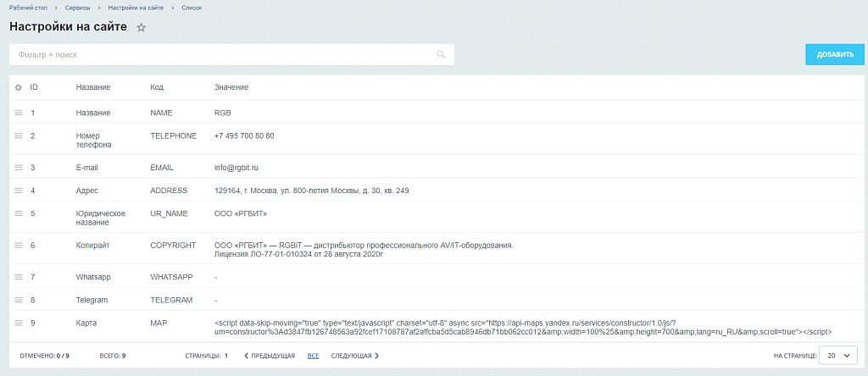868x376 pixels.
Task: Select the ADDRESS code cell
Action: pos(169,191)
